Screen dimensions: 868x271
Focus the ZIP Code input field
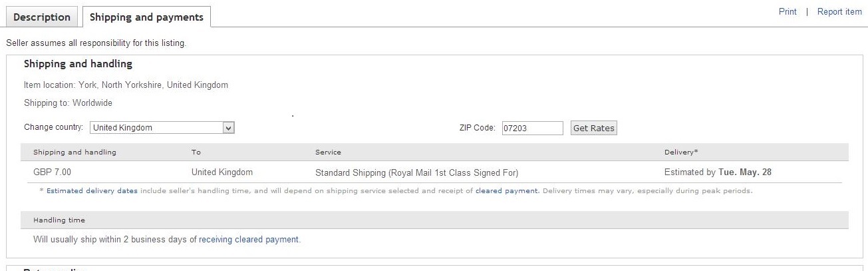(531, 128)
